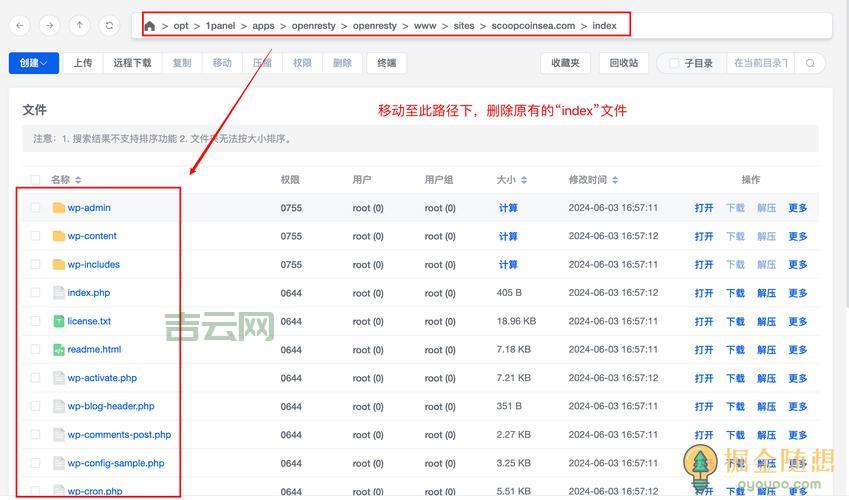Toggle the select-all checkbox in header
Viewport: 849px width, 500px height.
coord(35,180)
